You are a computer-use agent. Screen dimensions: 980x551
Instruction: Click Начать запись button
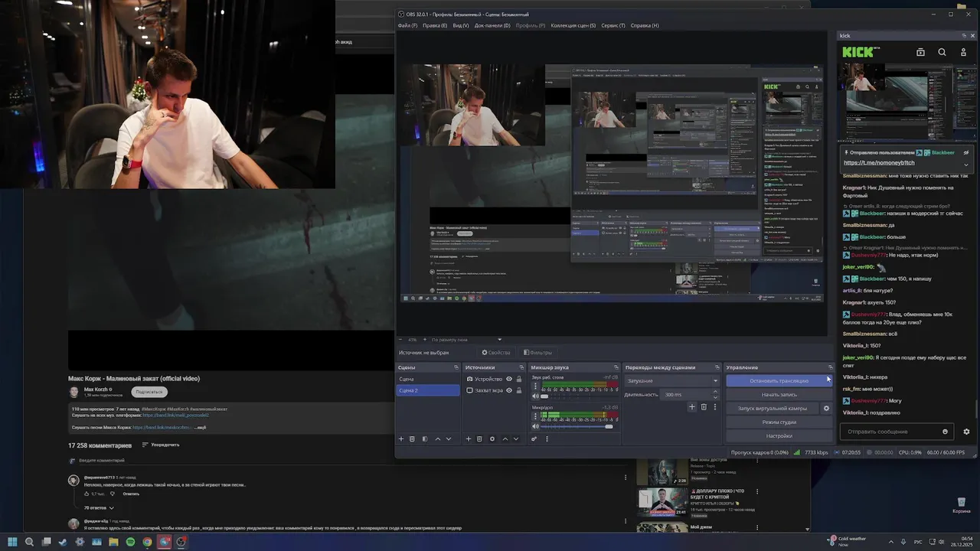(x=779, y=394)
